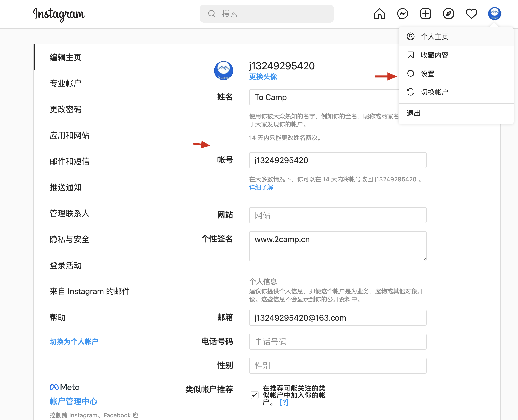518x420 pixels.
Task: Select 收藏内容 from the profile dropdown
Action: click(434, 55)
